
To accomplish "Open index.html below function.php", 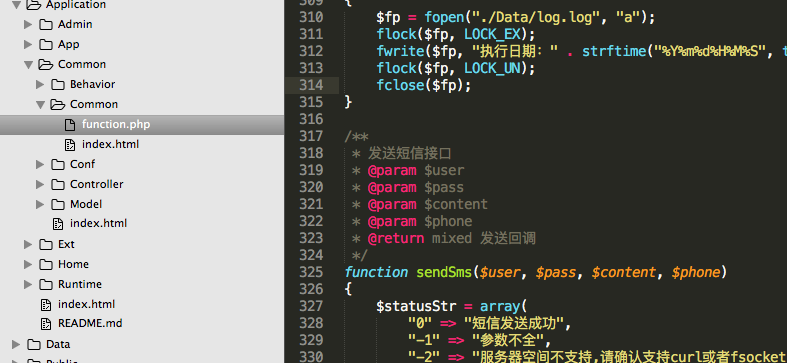I will point(110,145).
